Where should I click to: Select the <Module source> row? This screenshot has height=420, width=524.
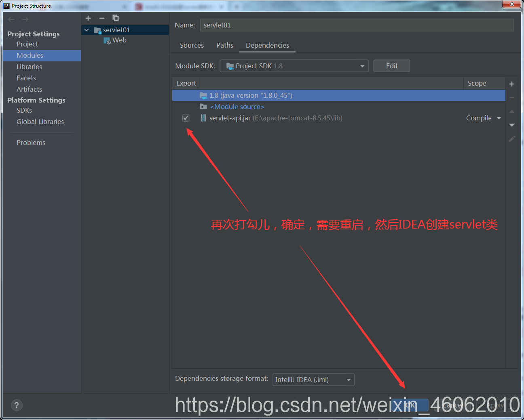(x=339, y=107)
